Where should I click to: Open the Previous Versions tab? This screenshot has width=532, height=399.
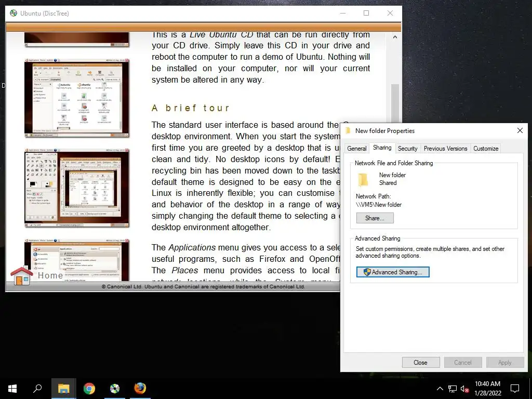(x=445, y=149)
